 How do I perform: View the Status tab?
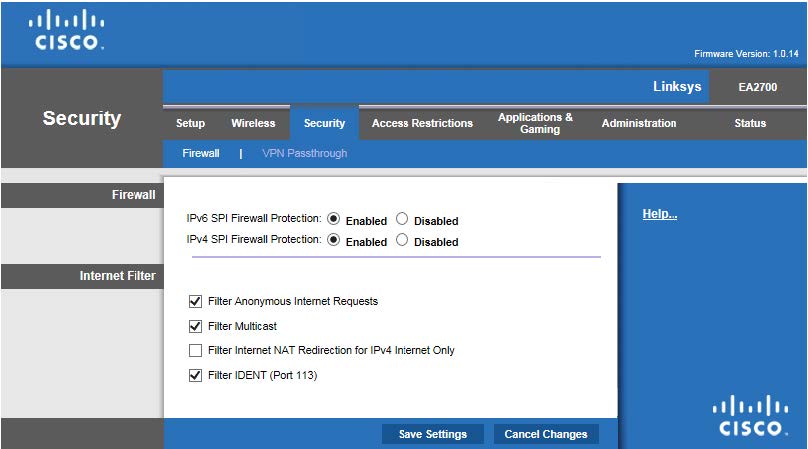[x=750, y=123]
